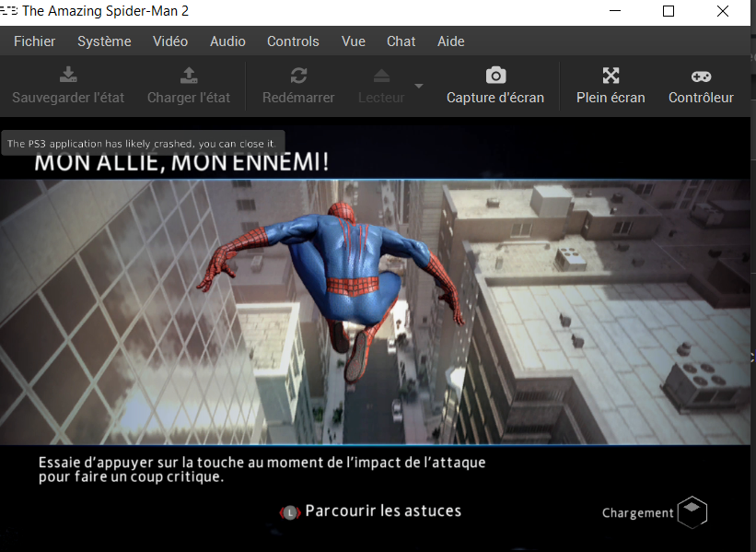Show the Aide help menu
This screenshot has height=552, width=756.
click(450, 41)
